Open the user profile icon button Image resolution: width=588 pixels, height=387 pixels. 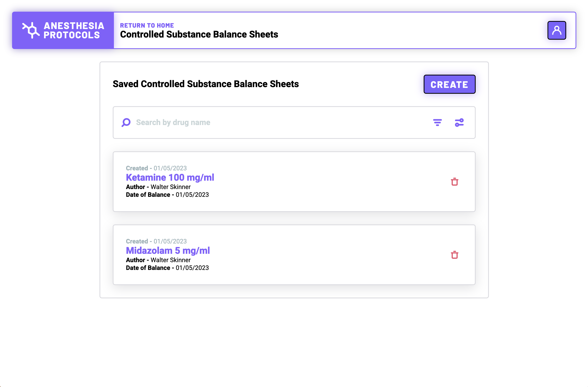[557, 30]
